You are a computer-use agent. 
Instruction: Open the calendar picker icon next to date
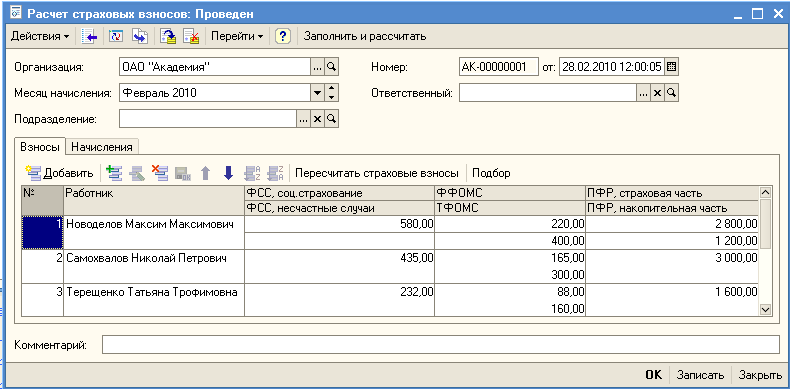click(x=672, y=67)
